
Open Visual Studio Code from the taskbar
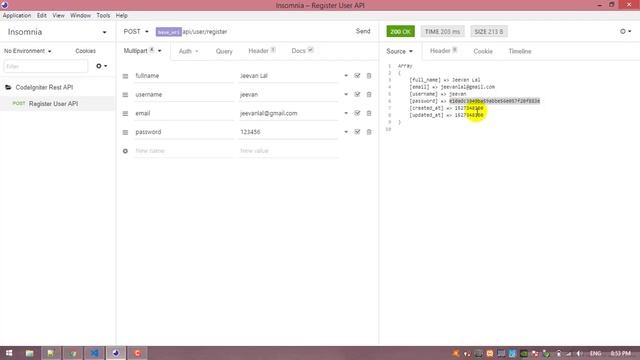[x=94, y=353]
